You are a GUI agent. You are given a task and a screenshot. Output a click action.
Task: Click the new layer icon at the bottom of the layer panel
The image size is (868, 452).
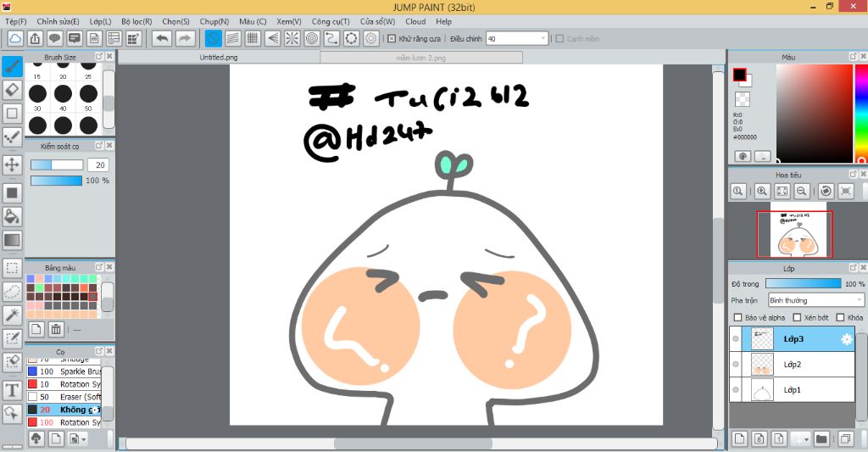pos(739,439)
